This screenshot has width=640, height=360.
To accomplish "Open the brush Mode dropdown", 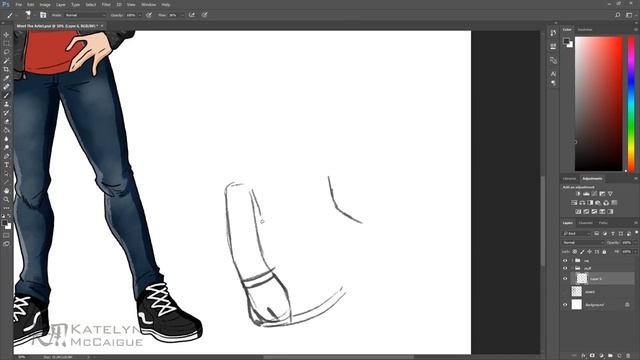I will point(85,15).
